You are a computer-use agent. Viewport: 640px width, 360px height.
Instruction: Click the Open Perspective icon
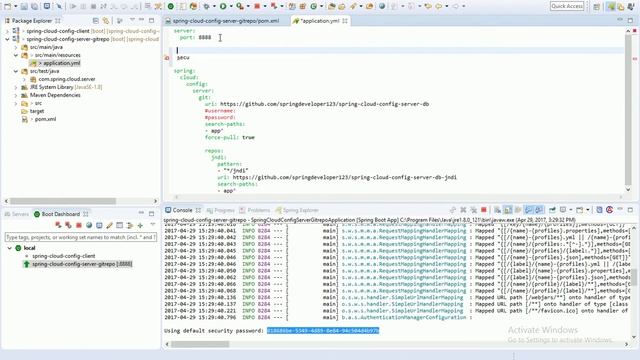(x=597, y=7)
